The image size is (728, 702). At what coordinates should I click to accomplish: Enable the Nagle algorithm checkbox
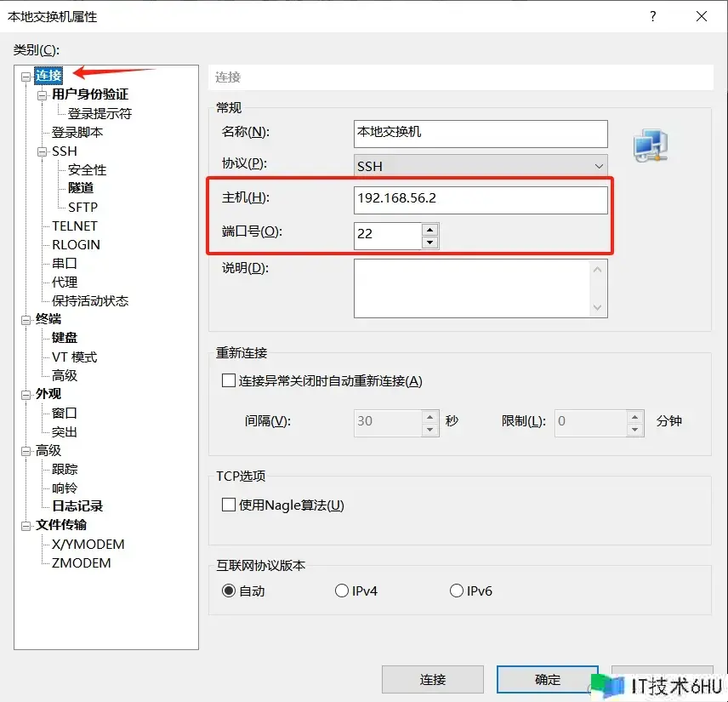tap(228, 505)
